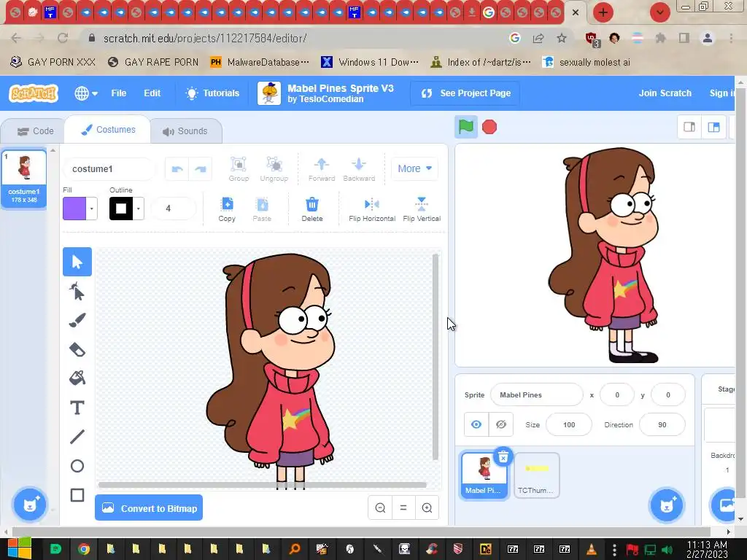The height and width of the screenshot is (560, 747).
Task: Select the arrow Select tool
Action: tap(77, 262)
